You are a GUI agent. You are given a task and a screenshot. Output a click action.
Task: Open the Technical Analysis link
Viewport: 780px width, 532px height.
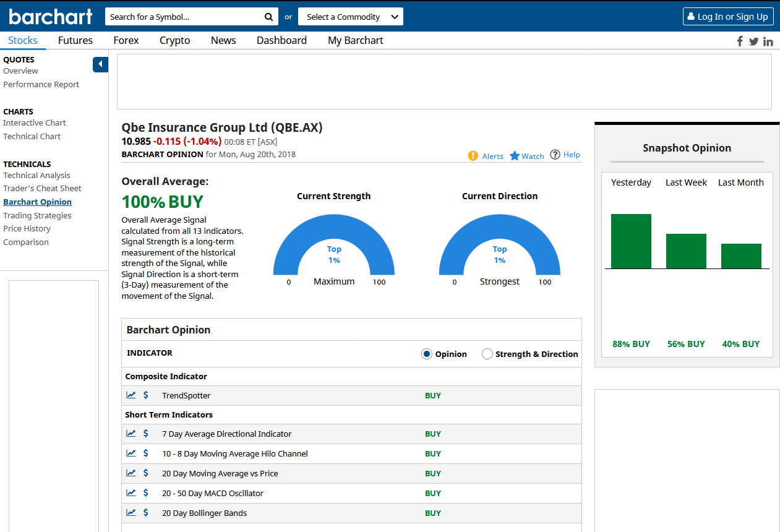pyautogui.click(x=36, y=175)
